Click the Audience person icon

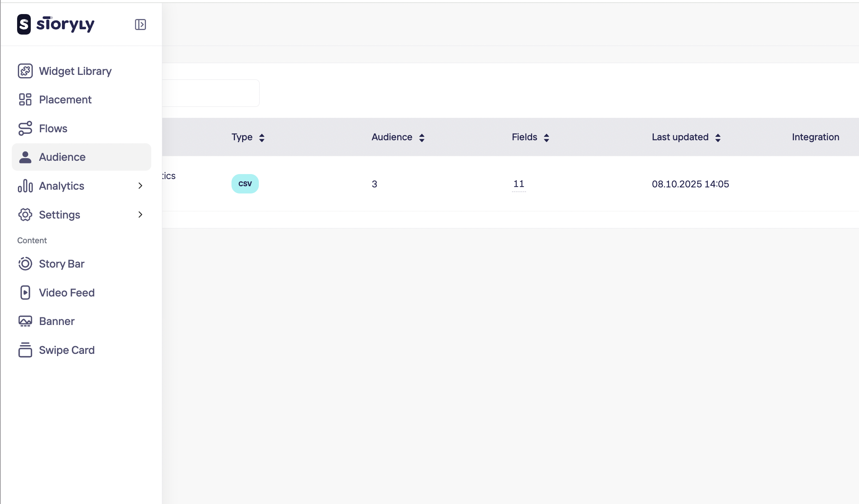25,157
